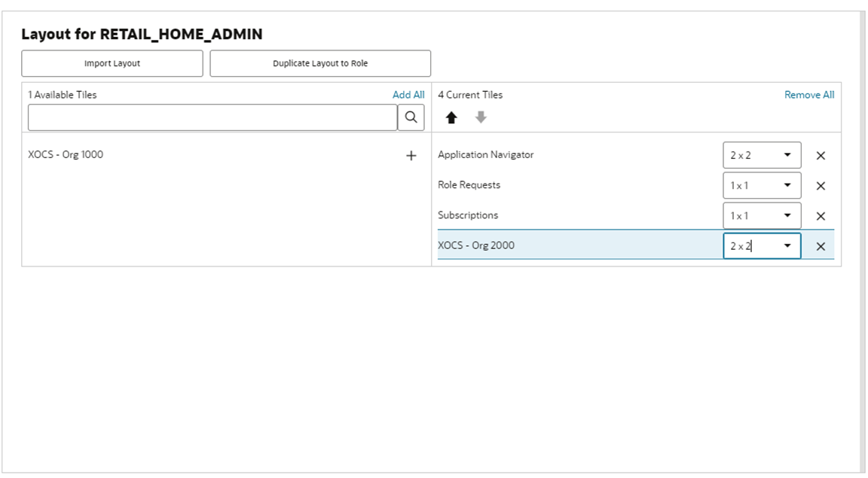Click the down arrow to reorder tiles
The height and width of the screenshot is (478, 868).
[480, 117]
